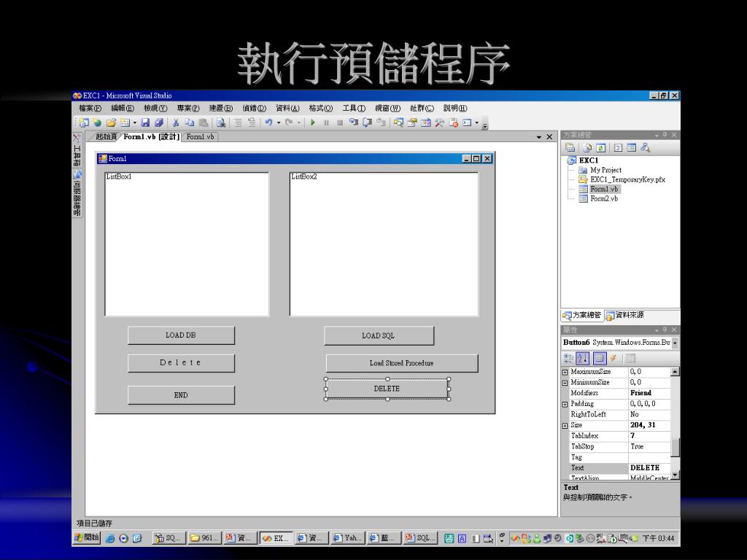Open the 編輯(E) Edit menu
This screenshot has height=560, width=747.
[x=123, y=109]
